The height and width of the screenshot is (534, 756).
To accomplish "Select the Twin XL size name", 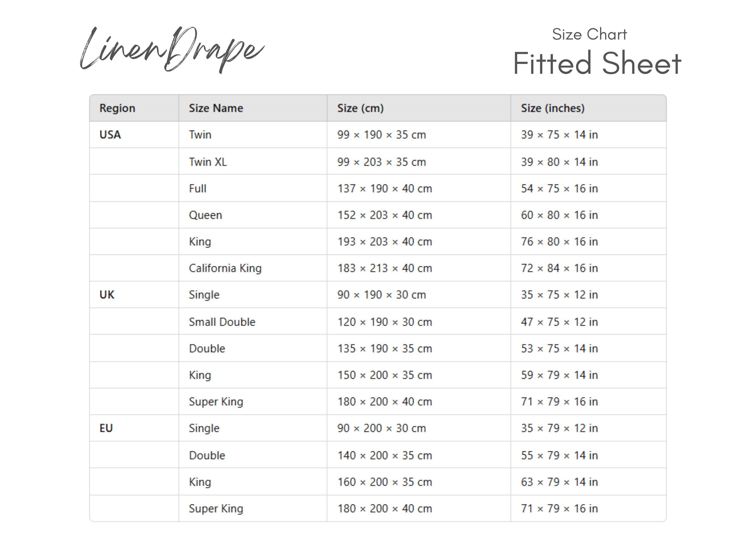I will (208, 162).
